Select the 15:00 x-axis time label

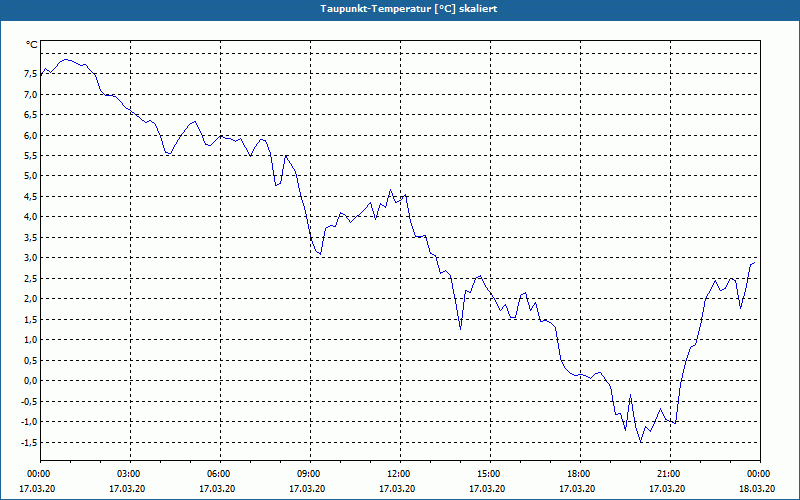tap(487, 474)
